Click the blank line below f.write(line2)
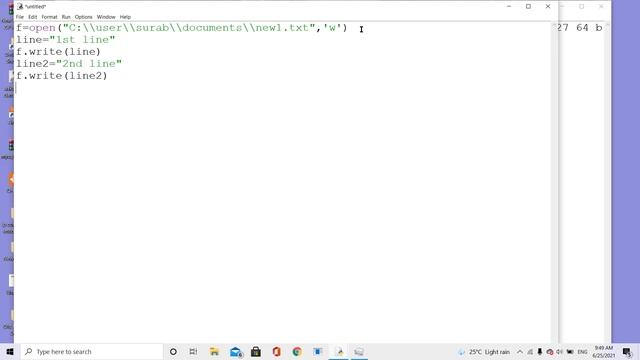 pos(282,88)
